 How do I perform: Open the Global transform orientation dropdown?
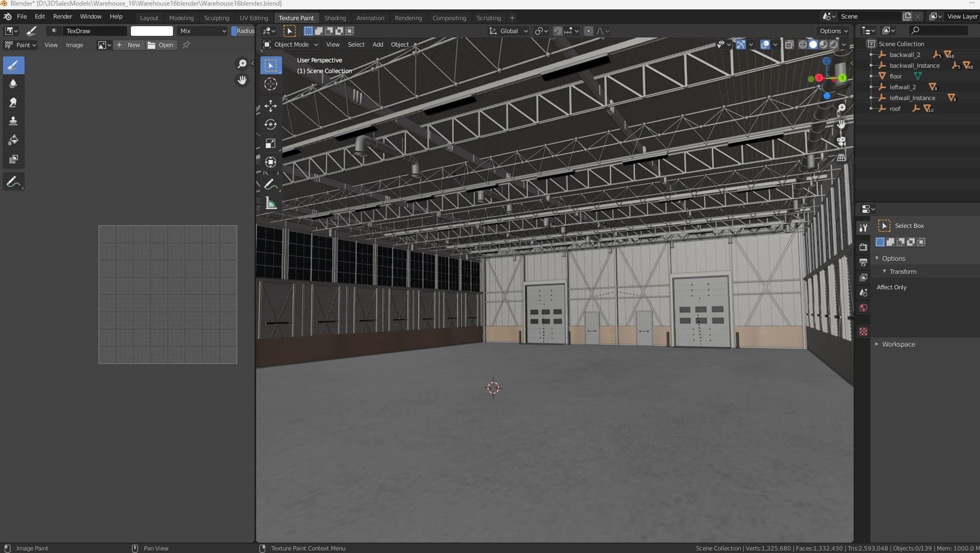[x=508, y=31]
